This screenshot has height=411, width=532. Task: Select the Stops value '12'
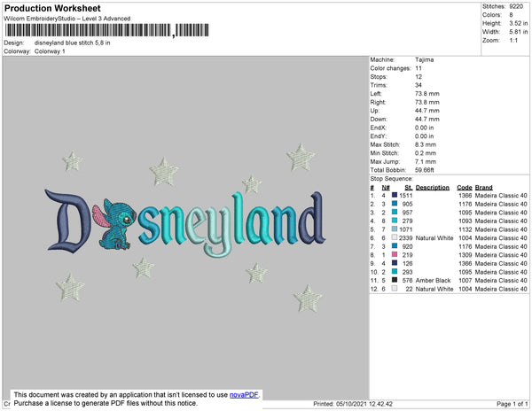click(x=419, y=77)
